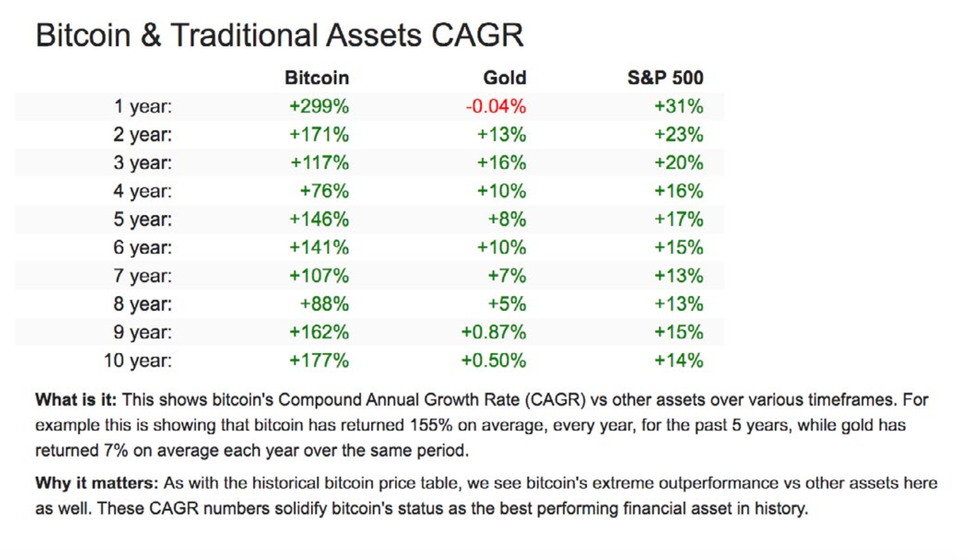Select the Gold column header
Screen dimensions: 978x560
[x=504, y=78]
